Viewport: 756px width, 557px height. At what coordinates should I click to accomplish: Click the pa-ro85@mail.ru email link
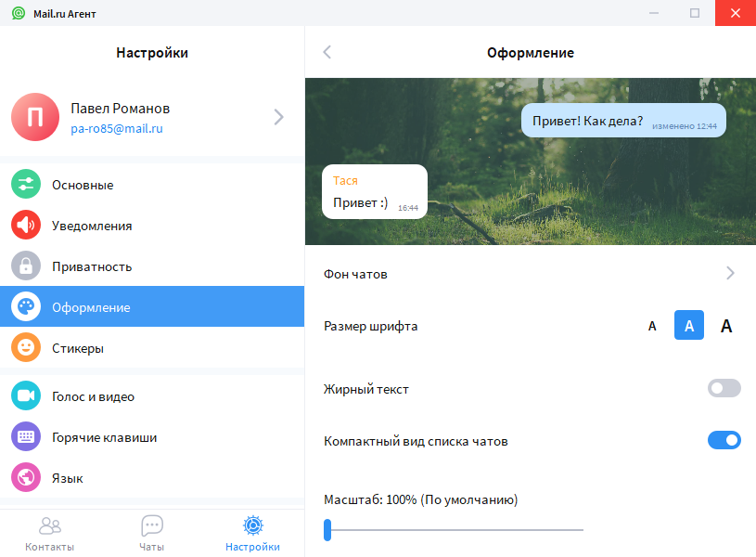pos(117,129)
